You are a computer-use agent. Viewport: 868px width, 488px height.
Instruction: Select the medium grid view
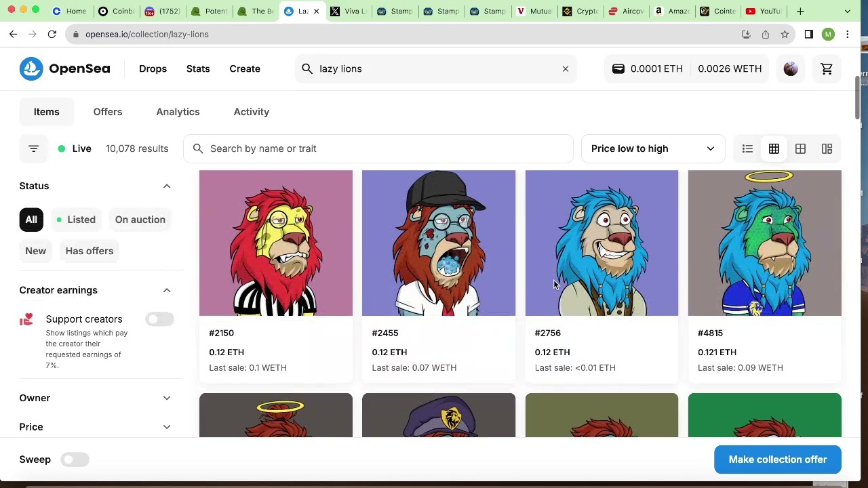774,148
